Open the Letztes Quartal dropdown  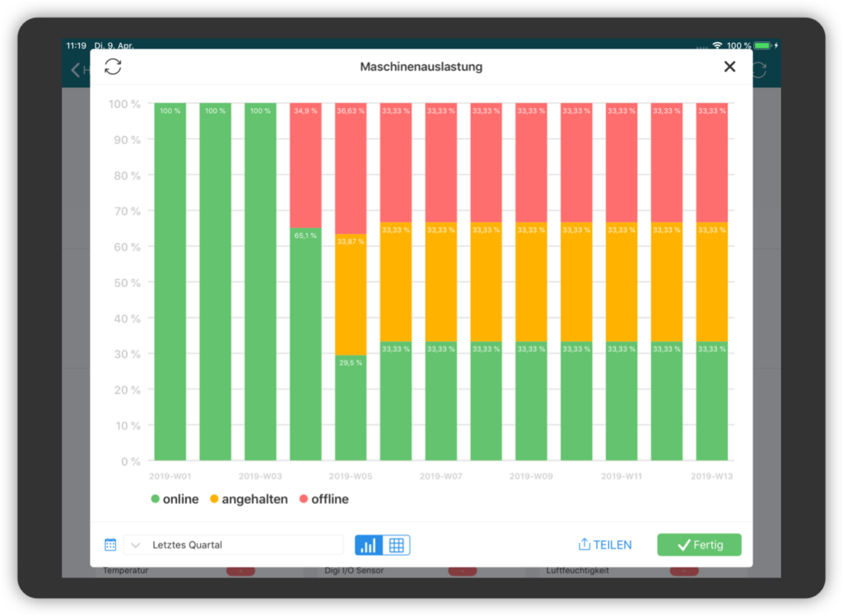[x=234, y=544]
